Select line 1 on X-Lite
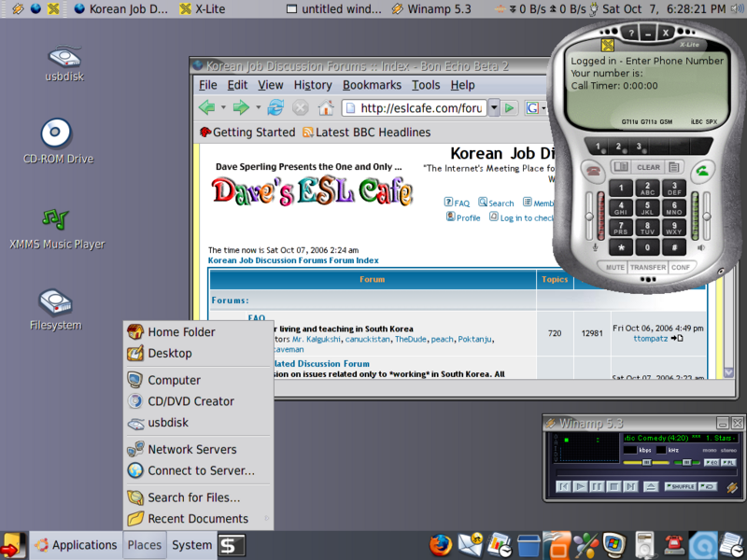Image resolution: width=747 pixels, height=560 pixels. [x=599, y=147]
